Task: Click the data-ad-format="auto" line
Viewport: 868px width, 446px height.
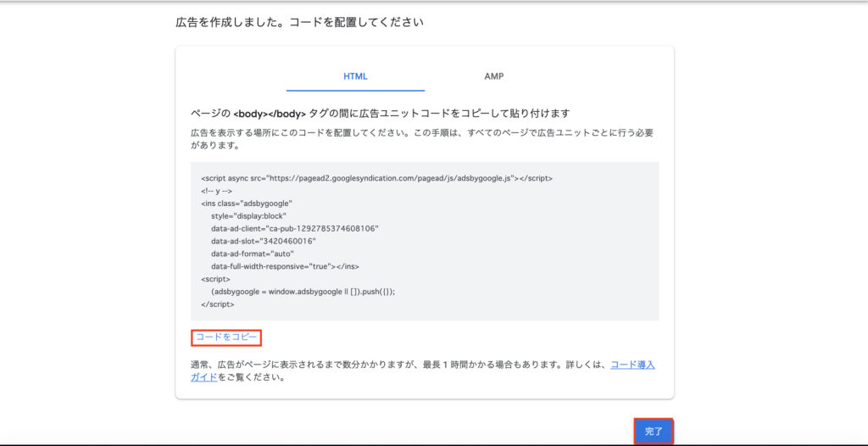Action: [252, 254]
